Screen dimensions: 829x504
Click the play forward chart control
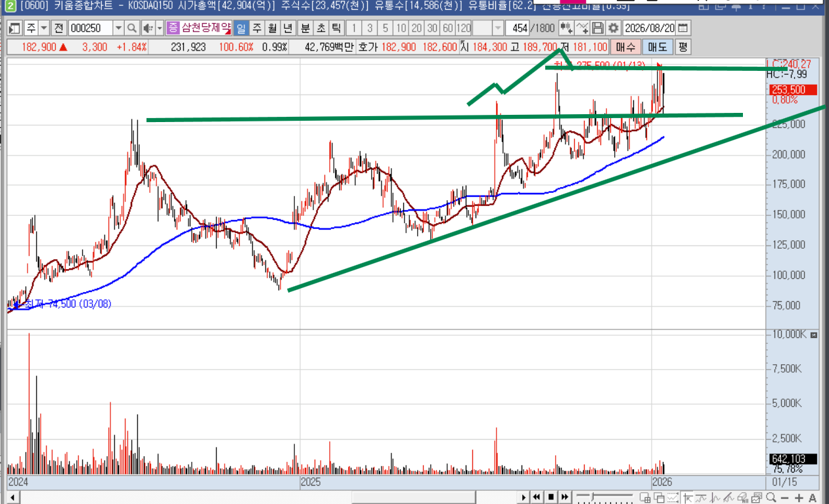[x=524, y=497]
